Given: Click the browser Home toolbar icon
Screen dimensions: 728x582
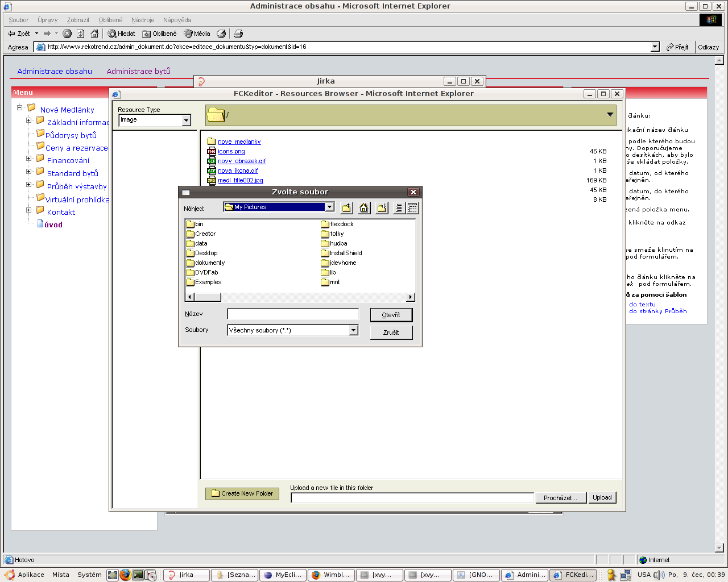Looking at the screenshot, I should pos(94,34).
